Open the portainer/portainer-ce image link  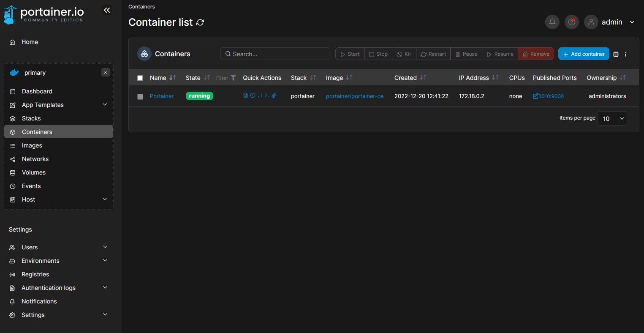(354, 96)
